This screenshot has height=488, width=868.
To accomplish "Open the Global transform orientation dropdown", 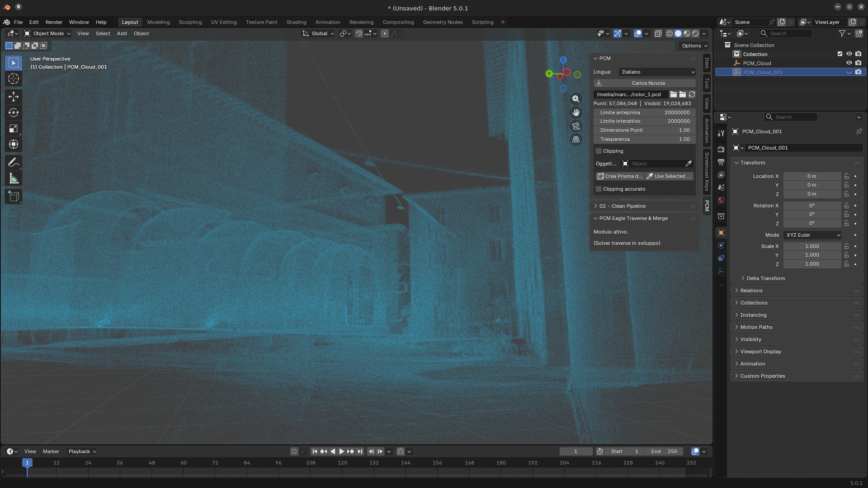I will 319,33.
